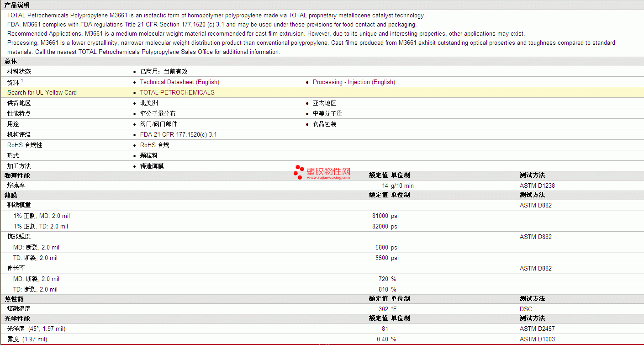The image size is (644, 345).
Task: Open the Processing - Injection (English) link
Action: tap(354, 82)
